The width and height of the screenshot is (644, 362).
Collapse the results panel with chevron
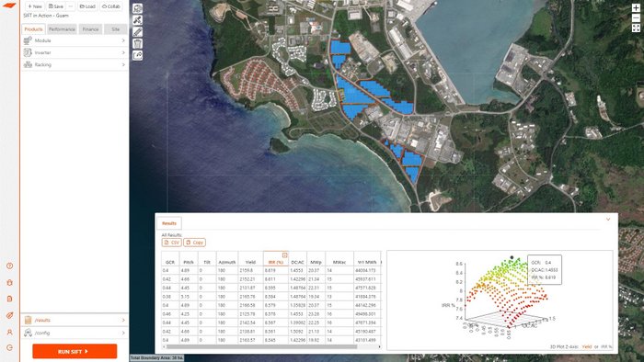pos(608,220)
